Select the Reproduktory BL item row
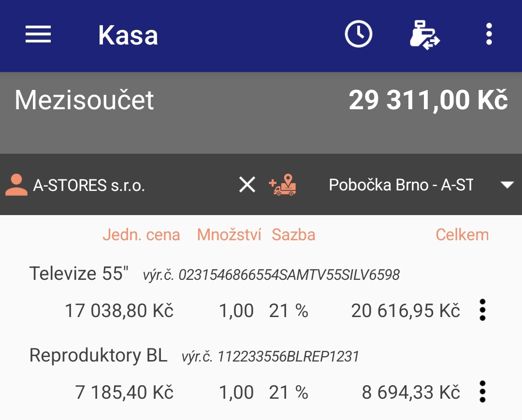Viewport: 522px width, 420px height. point(261,375)
